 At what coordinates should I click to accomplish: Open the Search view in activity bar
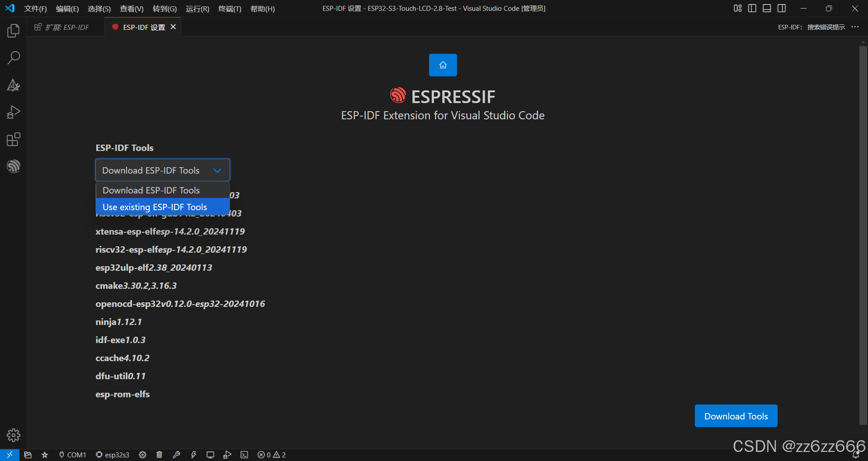14,58
